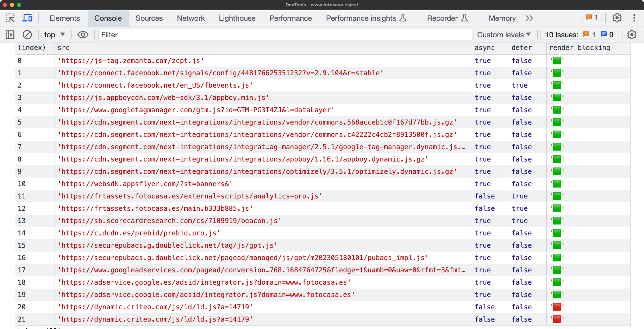Click the optimizely.dynamic.js.gz script URL
This screenshot has width=644, height=329.
257,171
